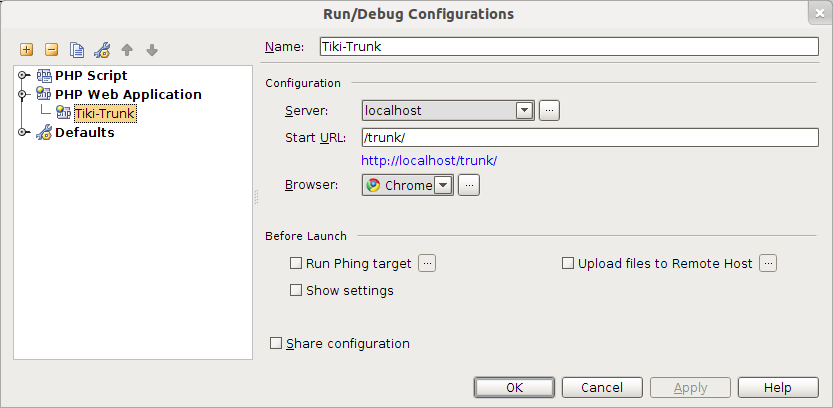Screen dimensions: 833x408
Task: Click the Start URL input field
Action: click(x=590, y=138)
